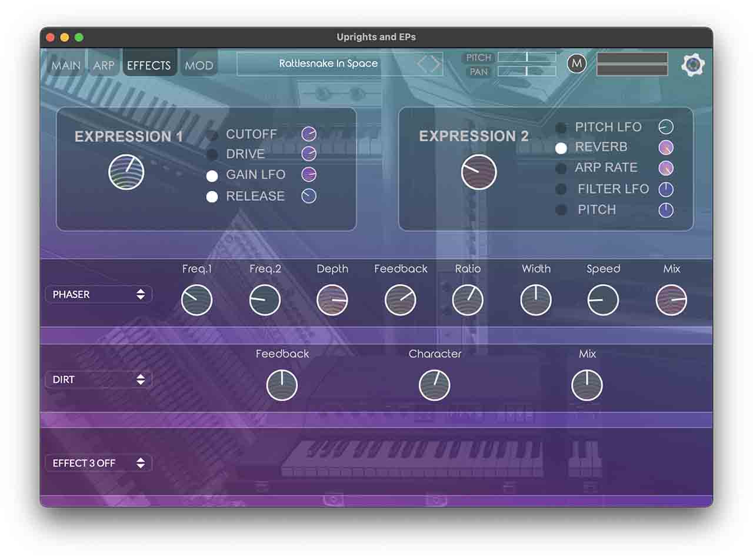This screenshot has height=560, width=753.
Task: Open the ARP tab
Action: tap(104, 65)
